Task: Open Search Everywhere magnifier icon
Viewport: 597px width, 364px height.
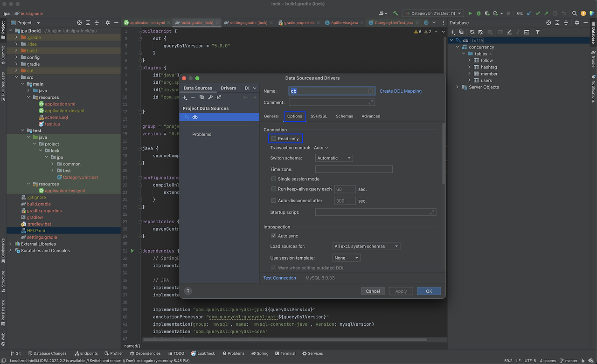Action: click(575, 14)
